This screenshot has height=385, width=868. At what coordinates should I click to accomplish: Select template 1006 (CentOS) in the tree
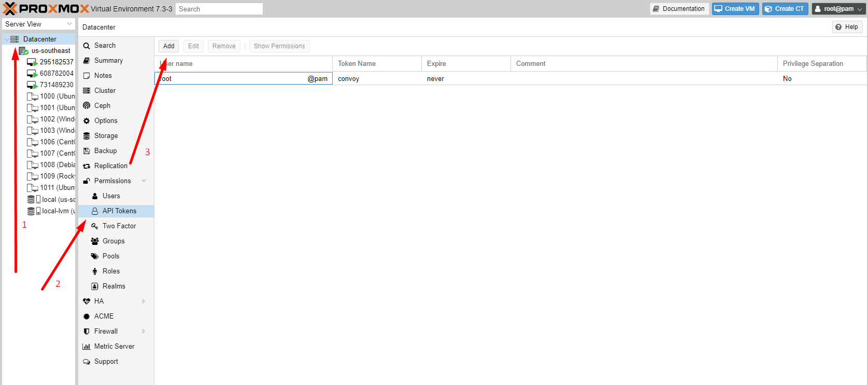click(x=51, y=142)
